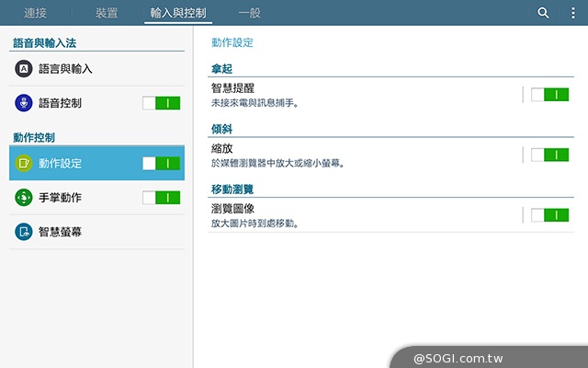This screenshot has width=588, height=368.
Task: Go to the 一般 tab
Action: coord(249,13)
